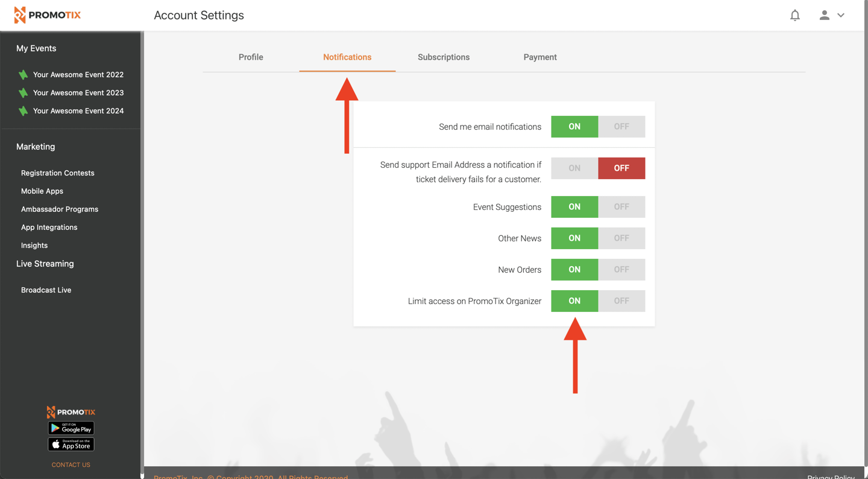Open the notifications bell icon
The height and width of the screenshot is (479, 868).
point(794,14)
